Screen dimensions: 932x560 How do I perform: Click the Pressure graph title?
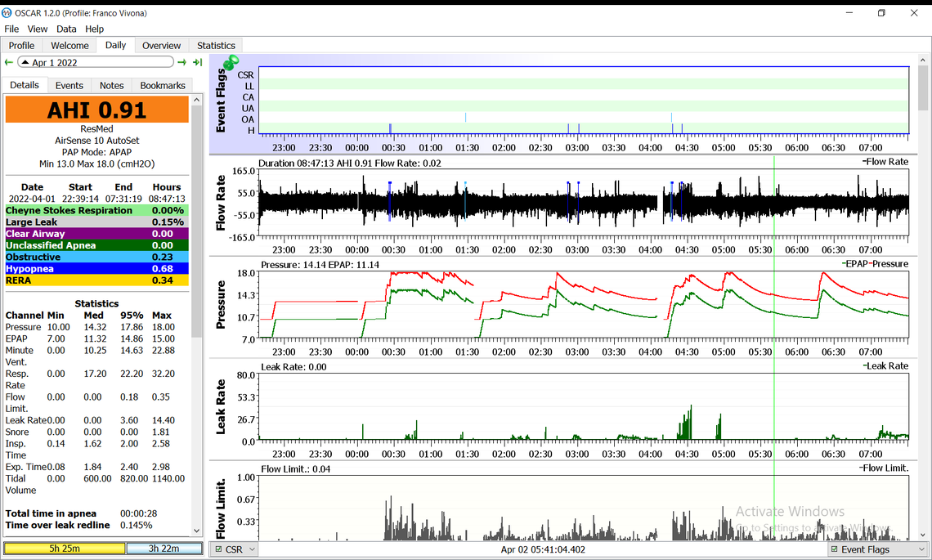point(221,305)
